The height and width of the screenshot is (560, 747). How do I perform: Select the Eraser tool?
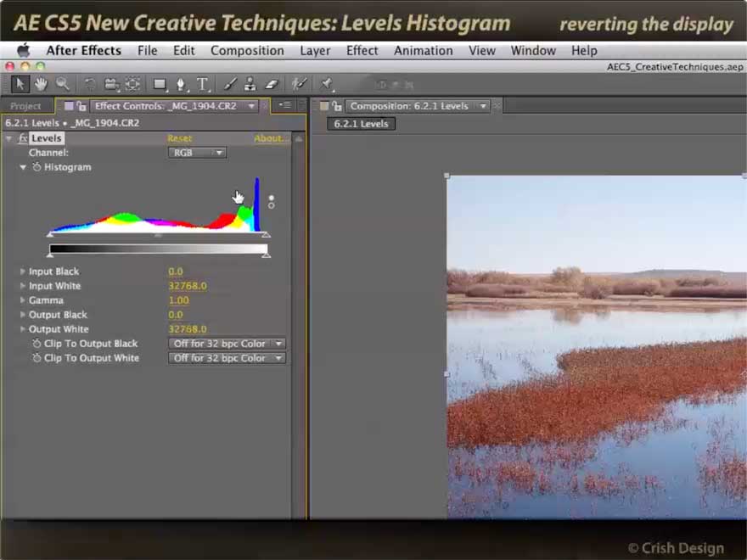click(271, 85)
